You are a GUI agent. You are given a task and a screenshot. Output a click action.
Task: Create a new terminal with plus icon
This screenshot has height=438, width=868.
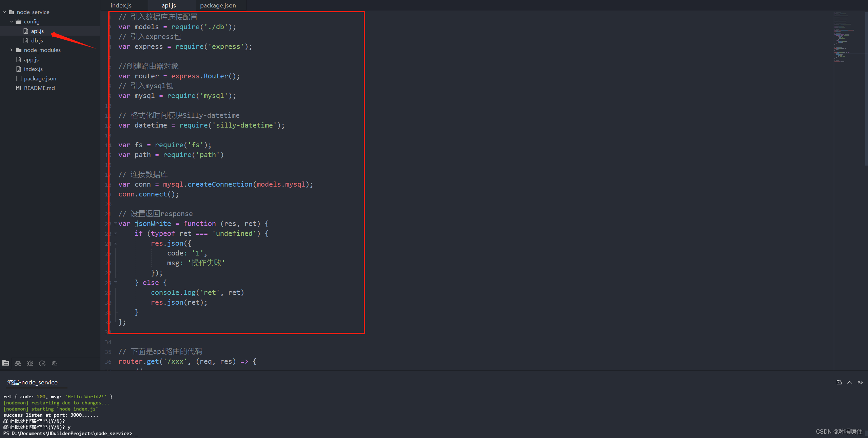click(x=839, y=382)
